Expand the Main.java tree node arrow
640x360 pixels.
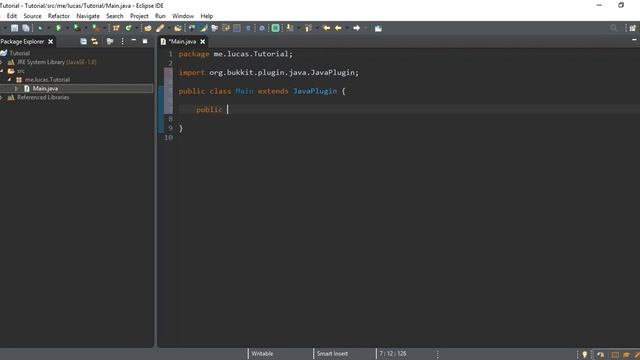coord(16,89)
